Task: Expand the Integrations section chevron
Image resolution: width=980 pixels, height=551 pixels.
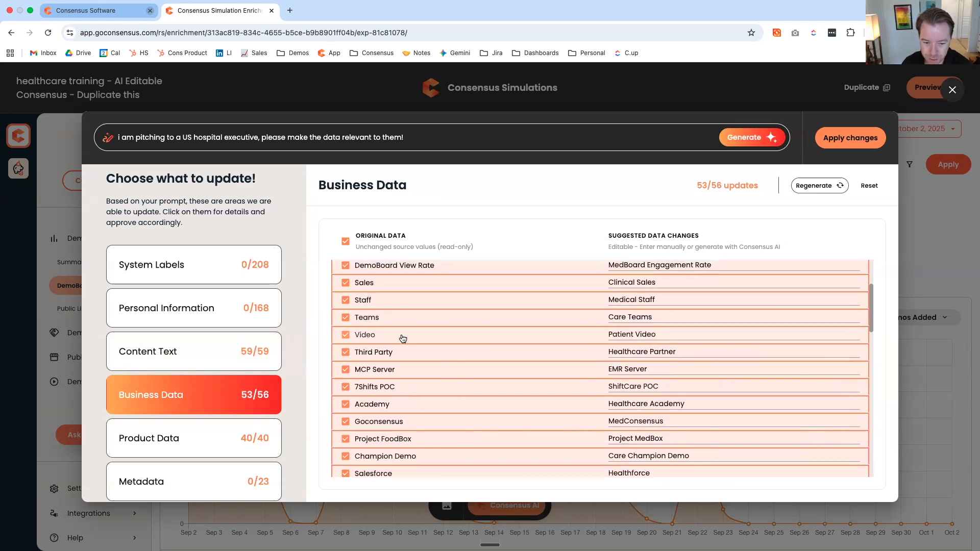Action: 134,513
